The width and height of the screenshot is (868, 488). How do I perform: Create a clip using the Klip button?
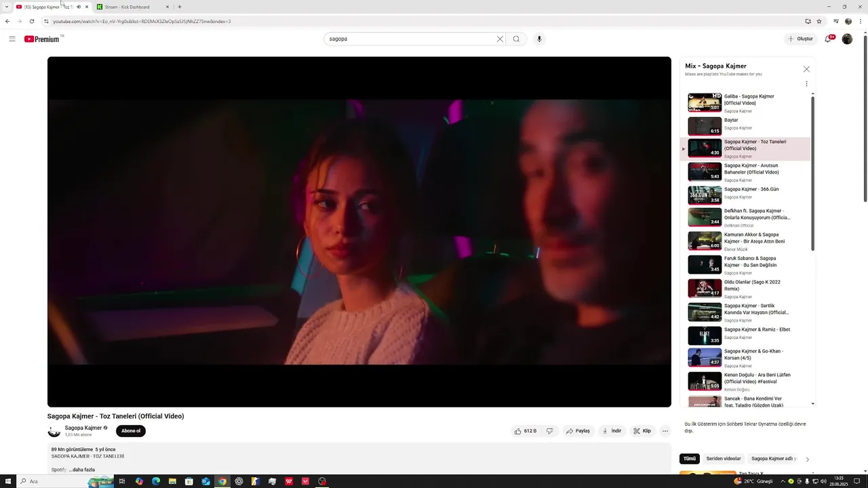642,431
